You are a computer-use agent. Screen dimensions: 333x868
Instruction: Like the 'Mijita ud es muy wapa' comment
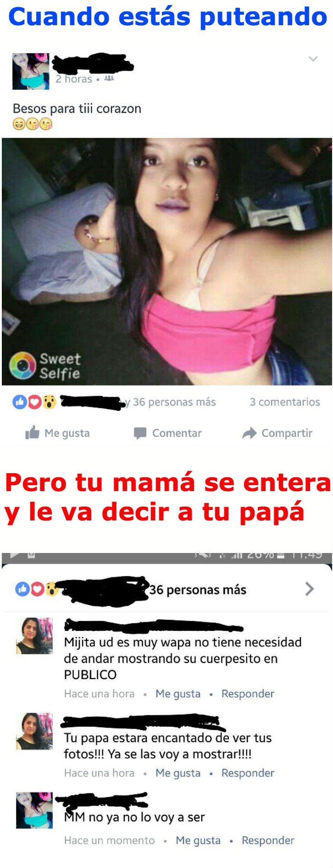pos(178,694)
